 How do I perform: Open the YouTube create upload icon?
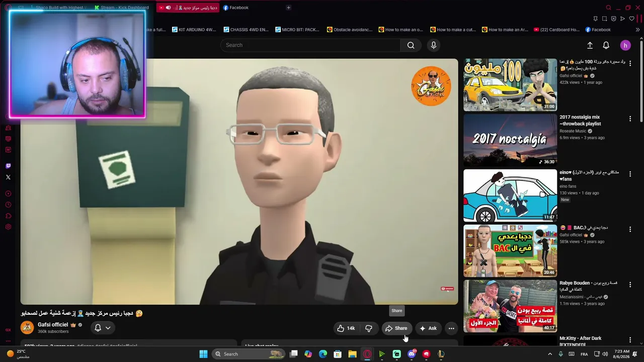[x=590, y=45]
